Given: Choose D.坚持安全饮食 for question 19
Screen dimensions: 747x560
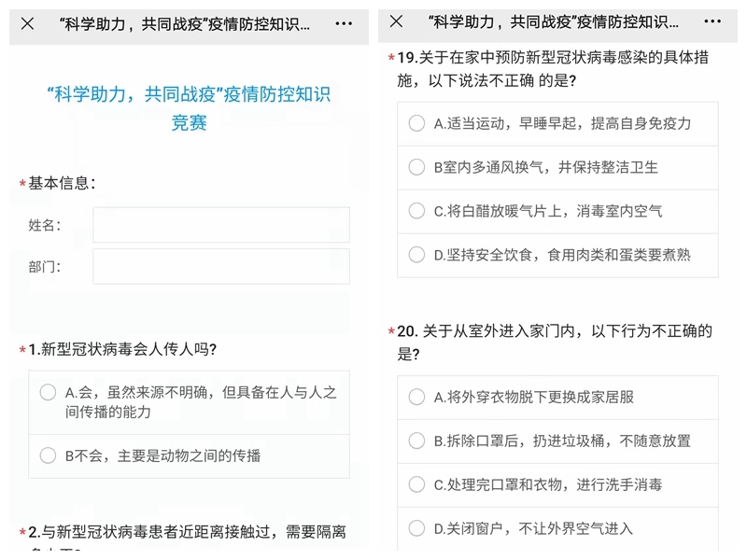Looking at the screenshot, I should tap(417, 255).
